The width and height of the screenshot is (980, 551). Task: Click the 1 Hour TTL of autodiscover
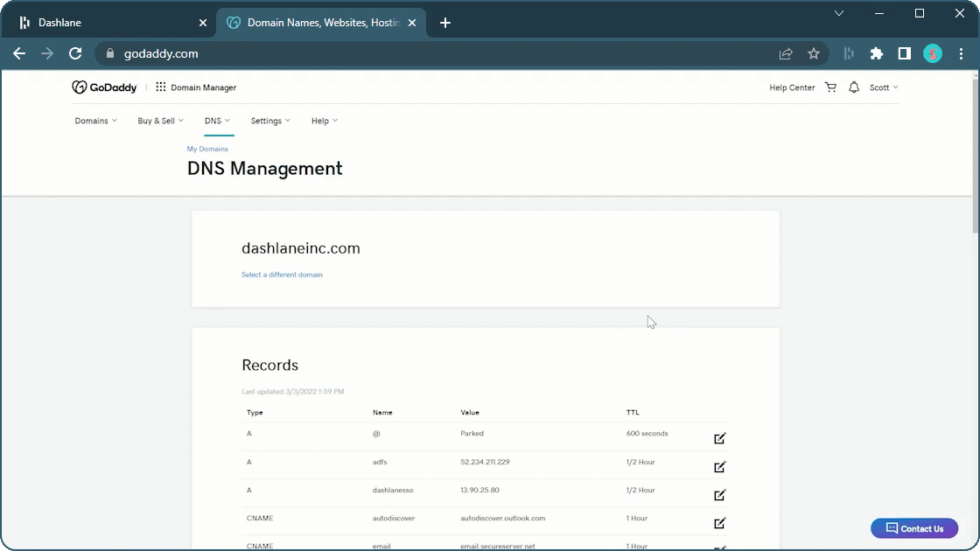click(x=637, y=519)
